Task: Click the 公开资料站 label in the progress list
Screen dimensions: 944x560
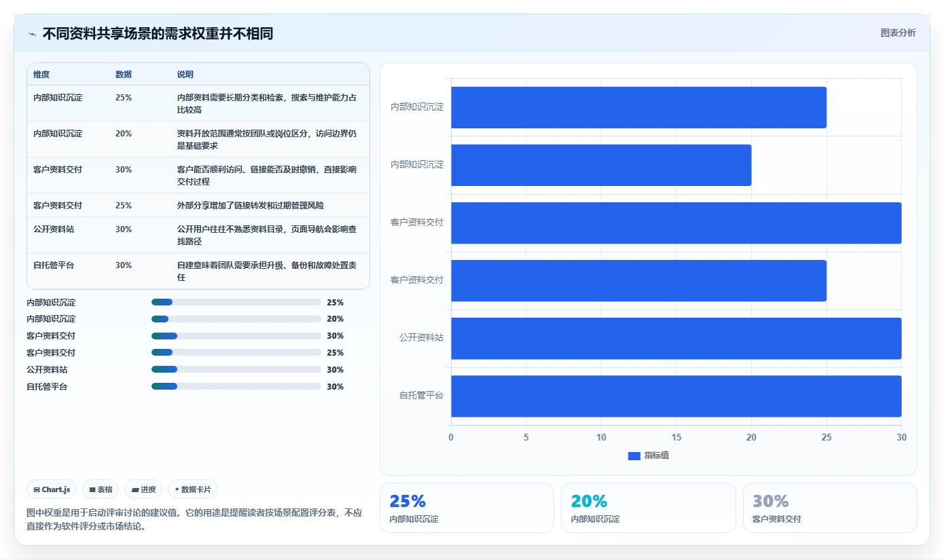Action: click(x=47, y=370)
